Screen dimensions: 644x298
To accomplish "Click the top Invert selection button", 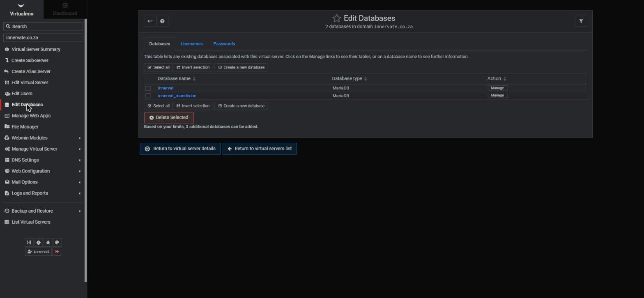I will coord(193,67).
